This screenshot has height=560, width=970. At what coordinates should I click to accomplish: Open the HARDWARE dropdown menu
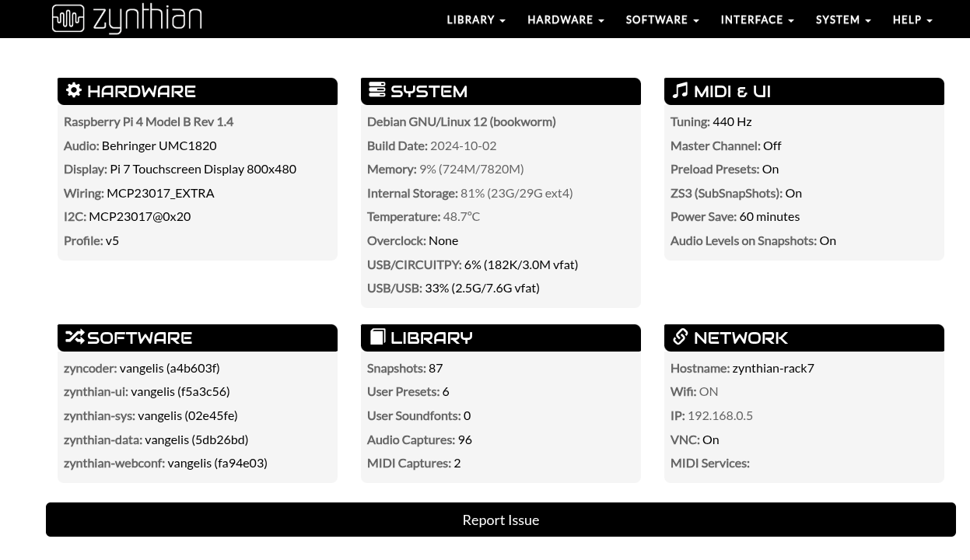[566, 19]
